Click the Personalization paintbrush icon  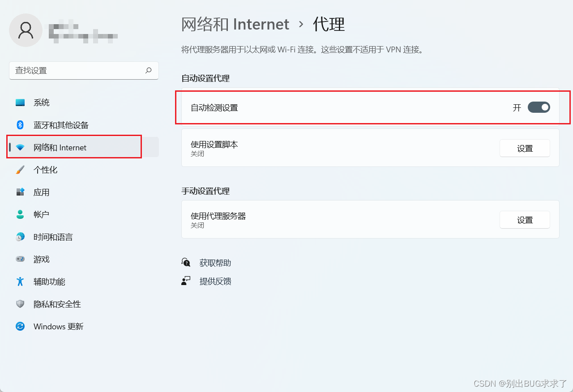tap(20, 170)
